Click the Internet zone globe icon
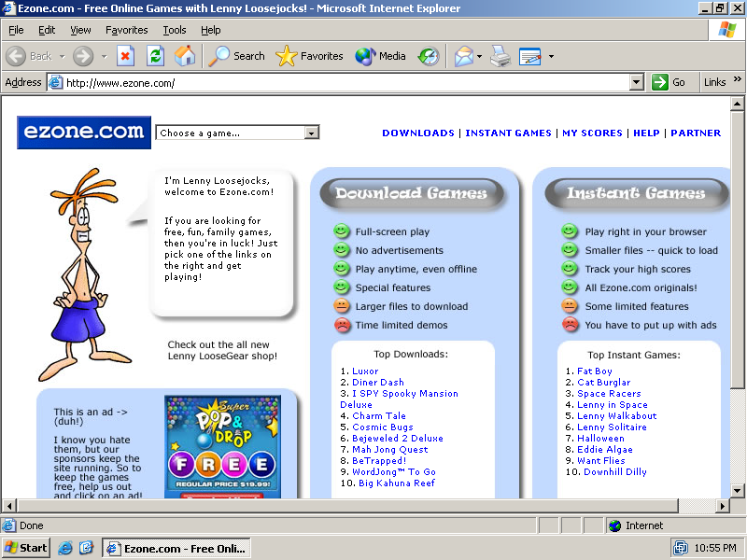 pyautogui.click(x=615, y=525)
